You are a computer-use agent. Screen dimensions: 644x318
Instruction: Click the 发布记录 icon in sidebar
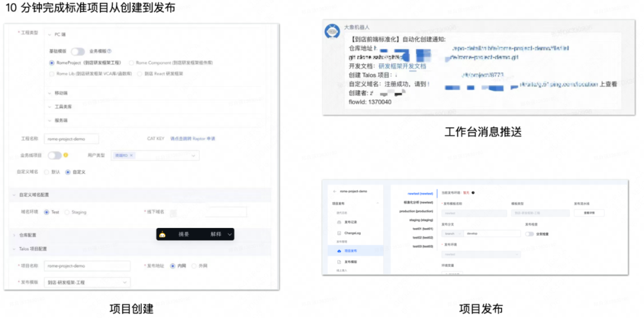coord(339,222)
